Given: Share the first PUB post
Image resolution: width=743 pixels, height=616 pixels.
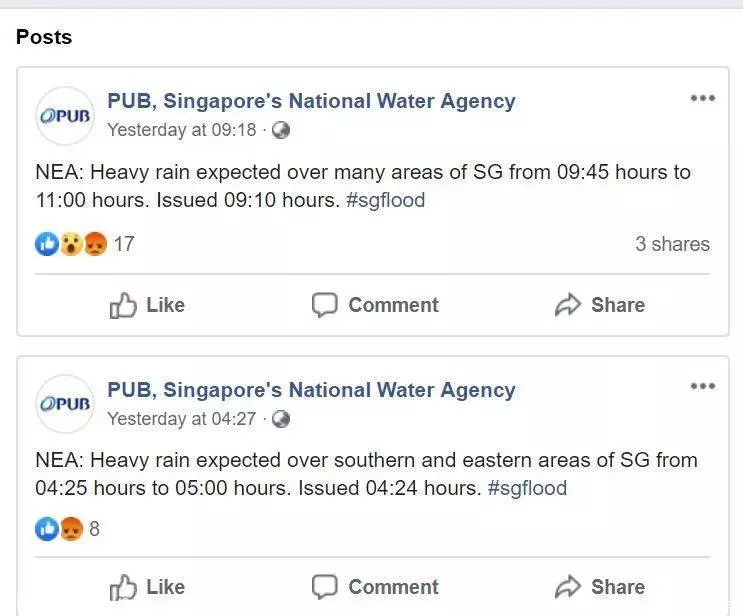Looking at the screenshot, I should click(600, 305).
